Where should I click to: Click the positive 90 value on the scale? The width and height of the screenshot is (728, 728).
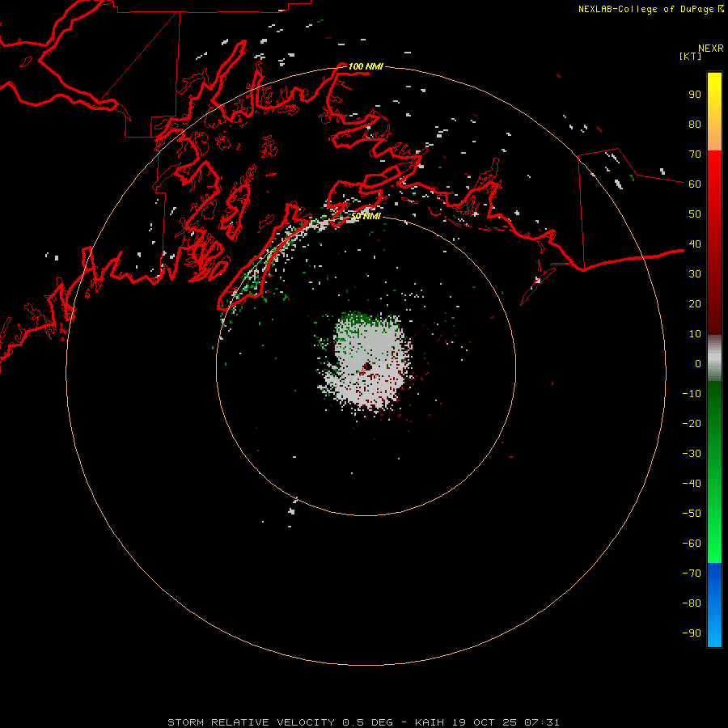tap(695, 95)
